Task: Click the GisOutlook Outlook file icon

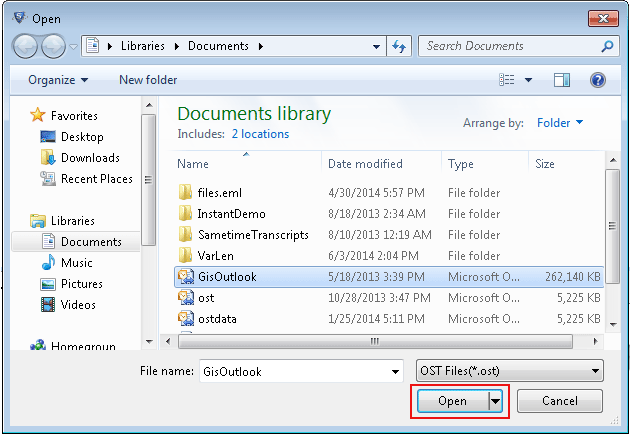Action: tap(186, 276)
